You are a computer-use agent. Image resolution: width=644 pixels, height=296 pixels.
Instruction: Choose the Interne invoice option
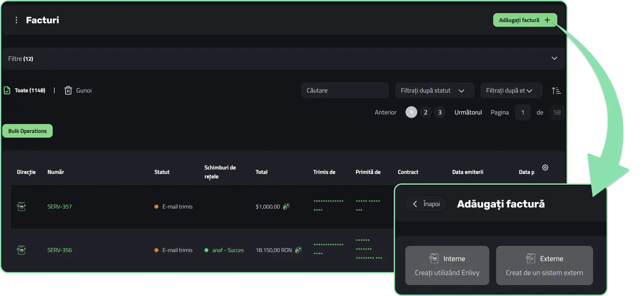point(447,265)
